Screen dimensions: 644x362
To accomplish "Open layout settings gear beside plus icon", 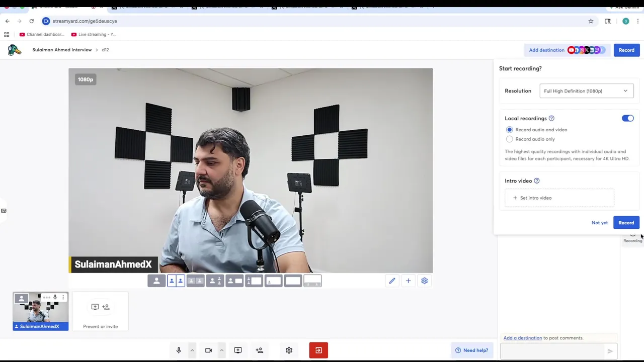I will coord(425,281).
